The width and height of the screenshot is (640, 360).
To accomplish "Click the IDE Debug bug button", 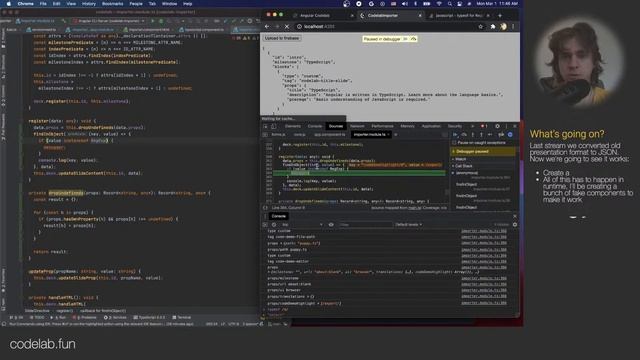I will pyautogui.click(x=161, y=21).
